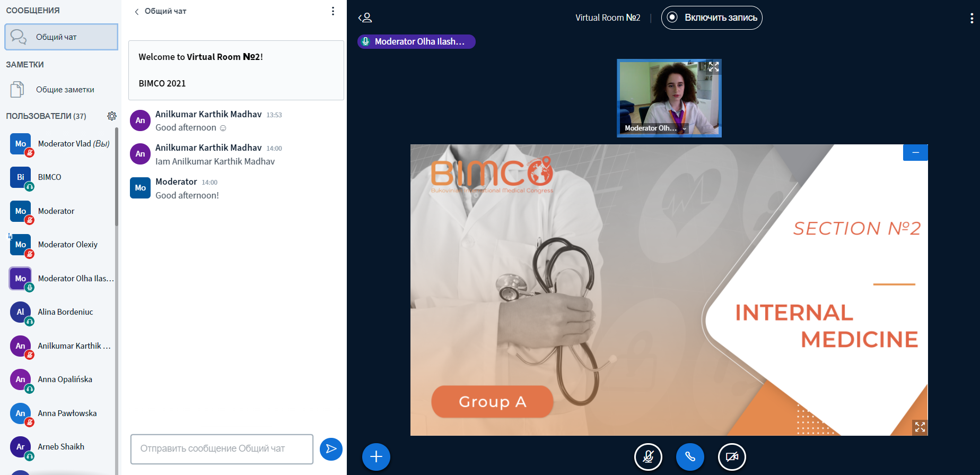Open main options menu at top right
Screen dimensions: 980x475
pos(972,19)
